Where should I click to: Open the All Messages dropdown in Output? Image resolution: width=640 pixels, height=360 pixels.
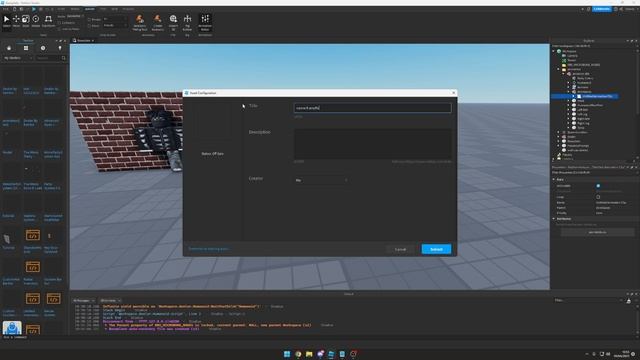[x=84, y=301]
